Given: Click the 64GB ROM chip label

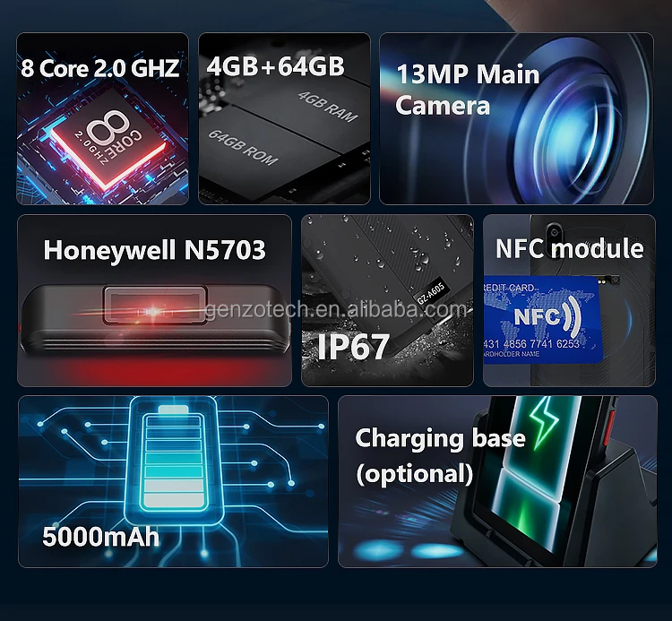Looking at the screenshot, I should click(x=243, y=147).
